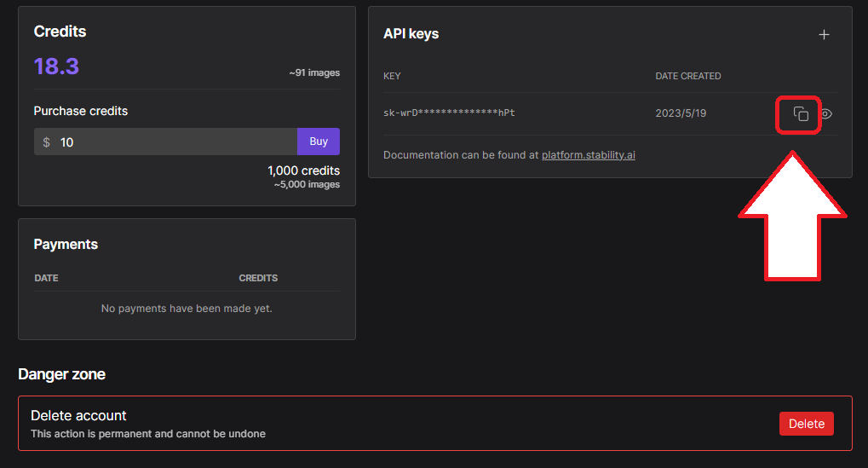Click the Payments DATE column header
Image resolution: width=868 pixels, height=468 pixels.
point(46,278)
